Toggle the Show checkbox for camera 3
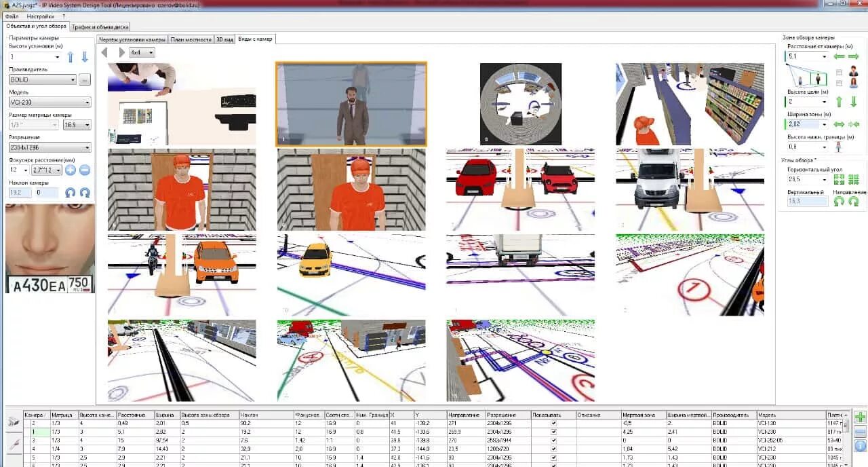Viewport: 868px width, 467px height. click(553, 440)
